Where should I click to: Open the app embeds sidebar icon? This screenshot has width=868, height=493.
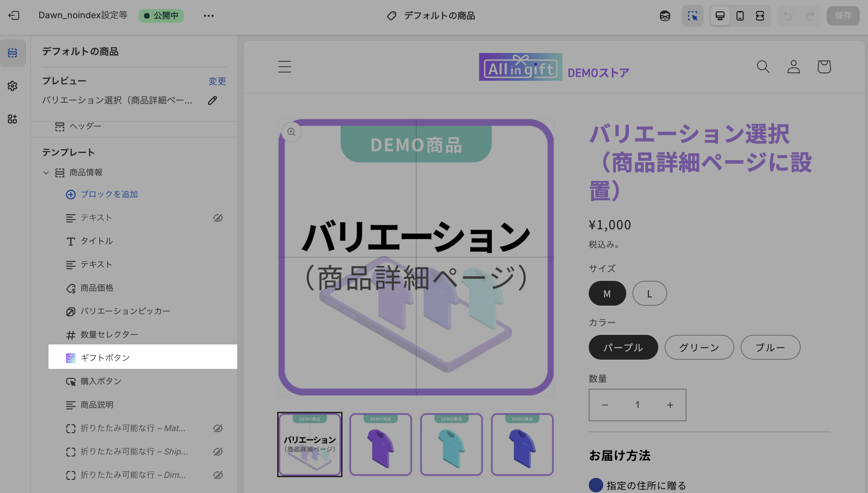tap(12, 119)
